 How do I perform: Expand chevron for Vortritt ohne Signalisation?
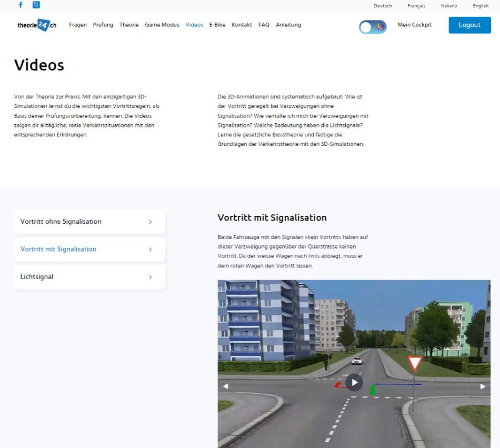click(150, 222)
